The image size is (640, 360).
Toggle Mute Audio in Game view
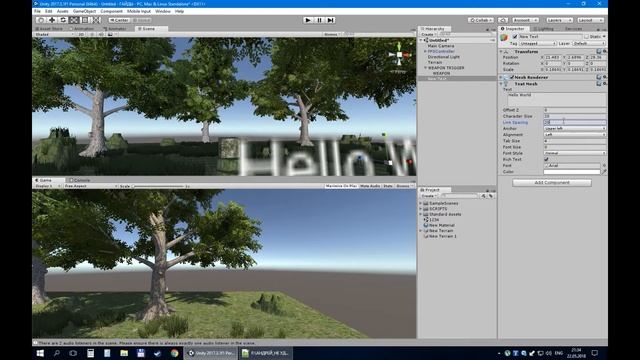(x=370, y=186)
